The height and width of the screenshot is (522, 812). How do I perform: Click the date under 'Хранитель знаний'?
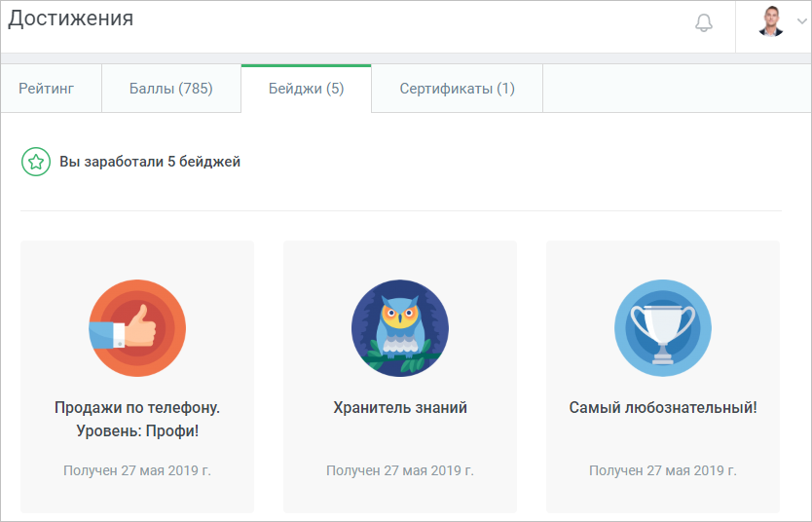[x=400, y=470]
